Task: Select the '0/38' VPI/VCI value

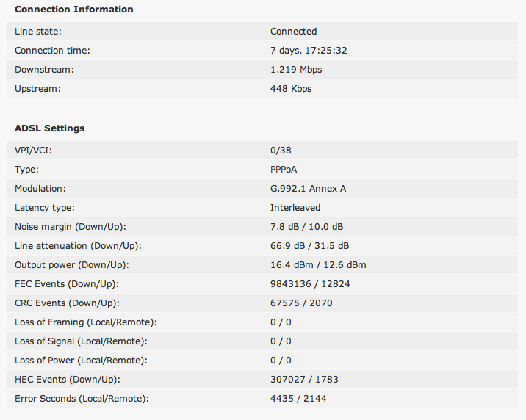Action: click(281, 151)
